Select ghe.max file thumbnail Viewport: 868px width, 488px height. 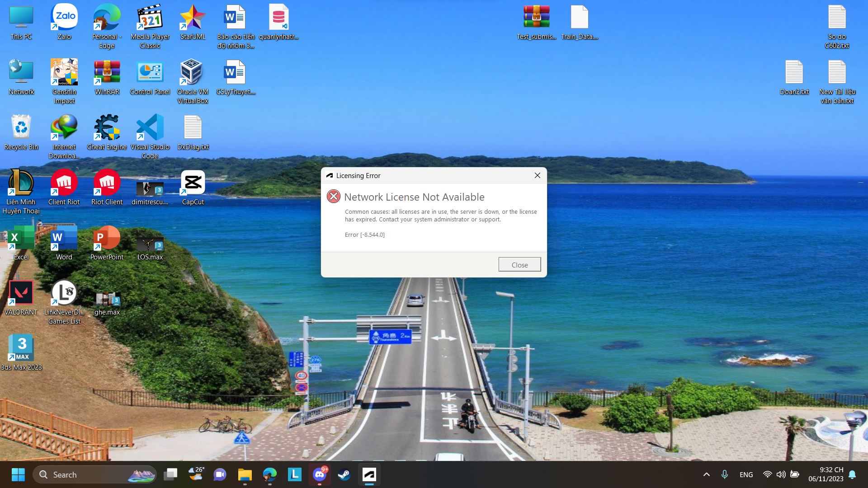[x=107, y=299]
